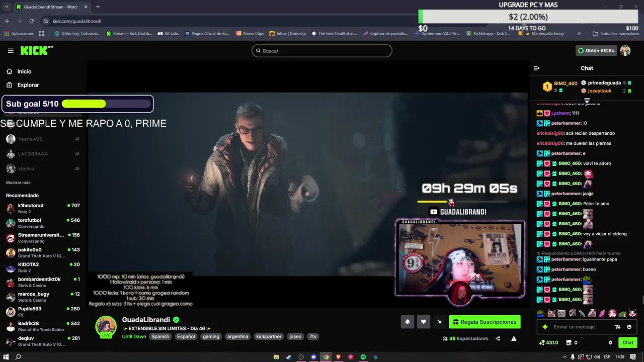Select the 7tv tag
The width and height of the screenshot is (644, 362).
click(x=313, y=336)
